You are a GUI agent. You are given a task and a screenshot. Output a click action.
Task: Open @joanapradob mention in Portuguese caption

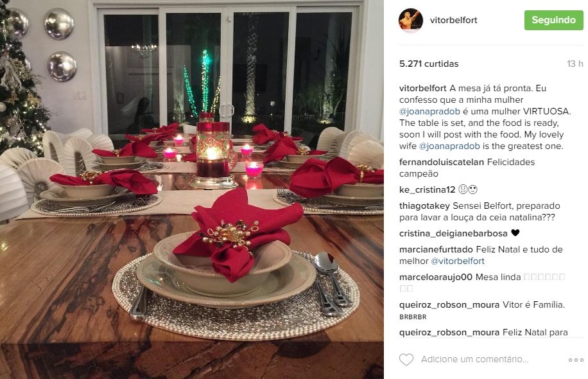point(429,111)
